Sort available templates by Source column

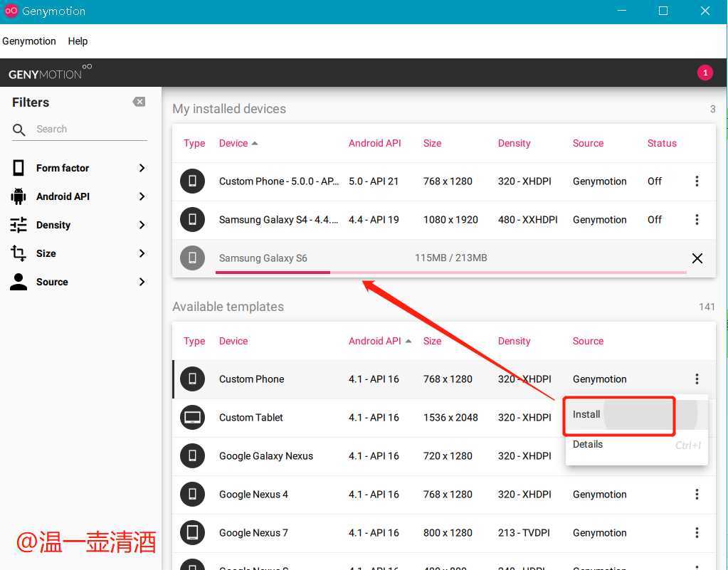pos(588,341)
